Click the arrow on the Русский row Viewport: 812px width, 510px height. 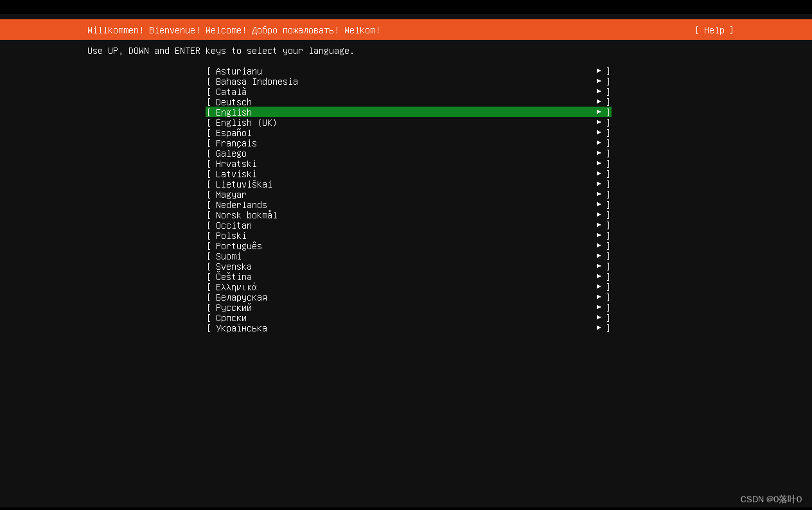coord(599,307)
